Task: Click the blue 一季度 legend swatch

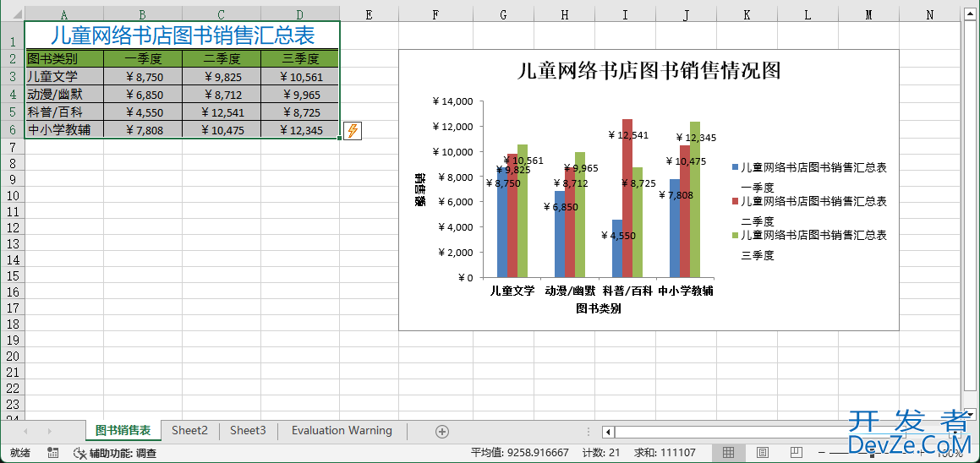Action: (735, 168)
